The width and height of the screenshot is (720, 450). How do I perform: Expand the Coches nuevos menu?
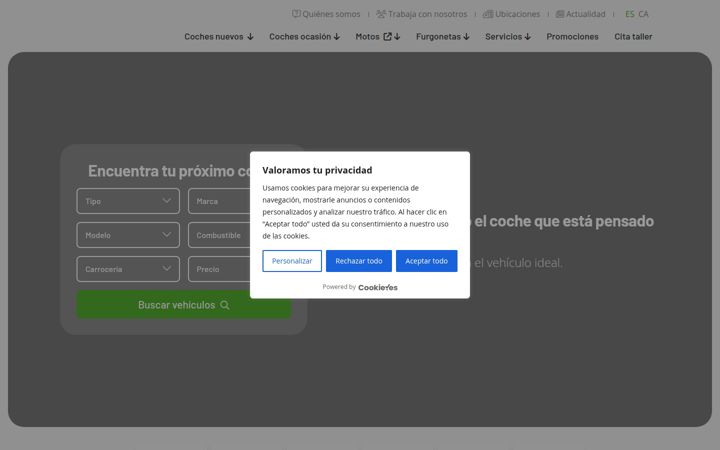pyautogui.click(x=219, y=36)
